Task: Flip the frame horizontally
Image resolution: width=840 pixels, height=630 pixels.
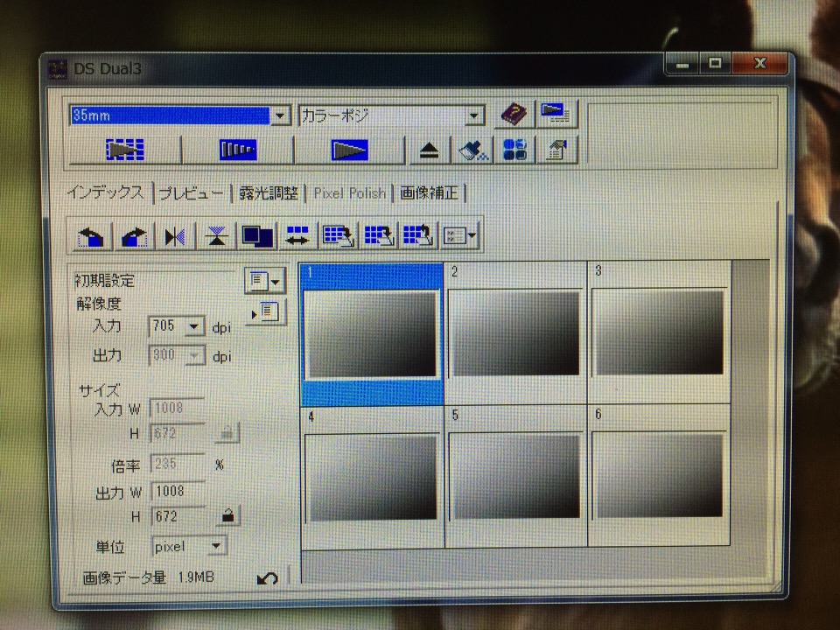Action: (x=174, y=236)
